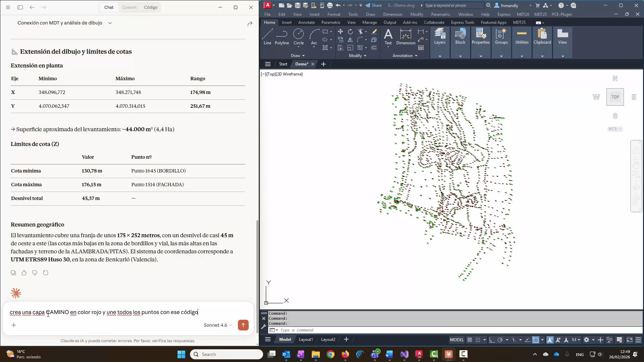Expand the Annotation panel dropdown
Screen dimensions: 644x362
tap(405, 56)
